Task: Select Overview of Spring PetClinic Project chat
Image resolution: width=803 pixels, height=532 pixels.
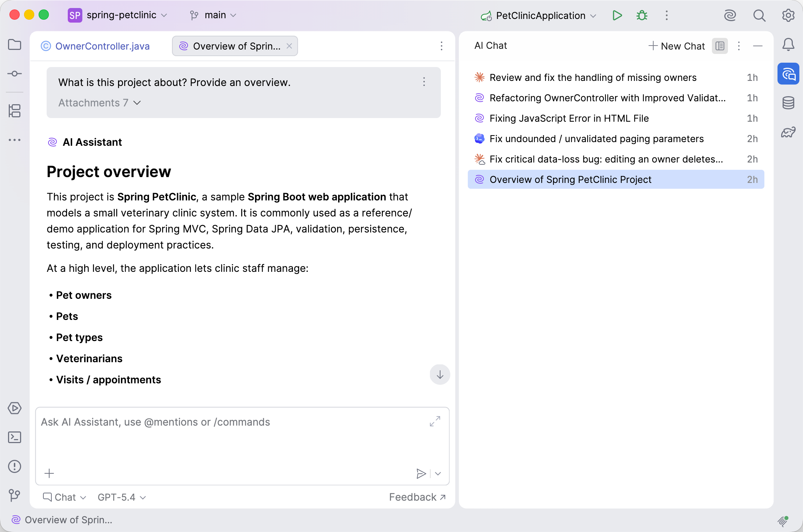Action: 616,180
